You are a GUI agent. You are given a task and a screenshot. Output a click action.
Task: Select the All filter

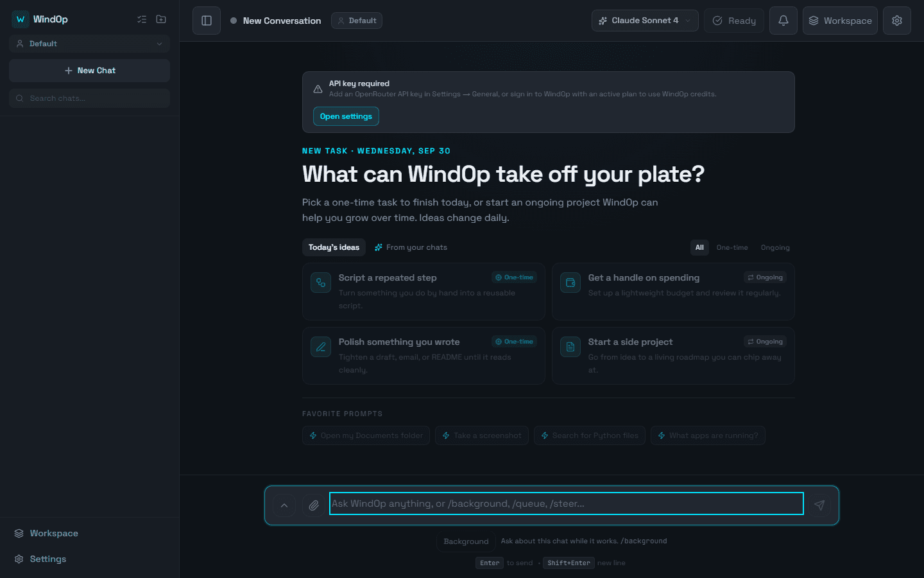699,247
